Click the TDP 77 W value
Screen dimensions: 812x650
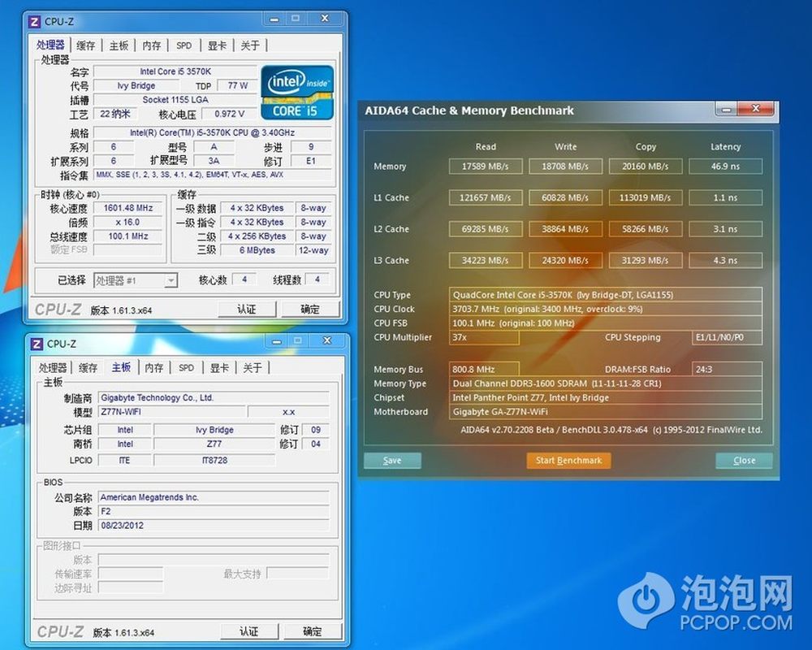(x=237, y=85)
